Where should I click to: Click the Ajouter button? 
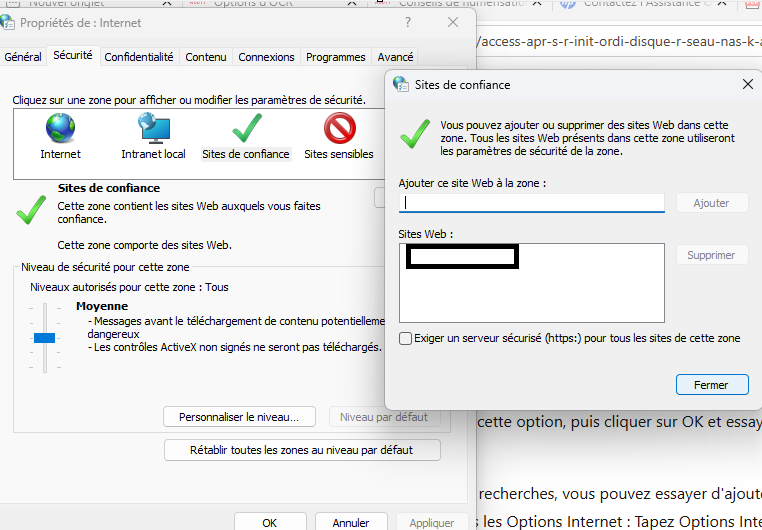(x=711, y=203)
